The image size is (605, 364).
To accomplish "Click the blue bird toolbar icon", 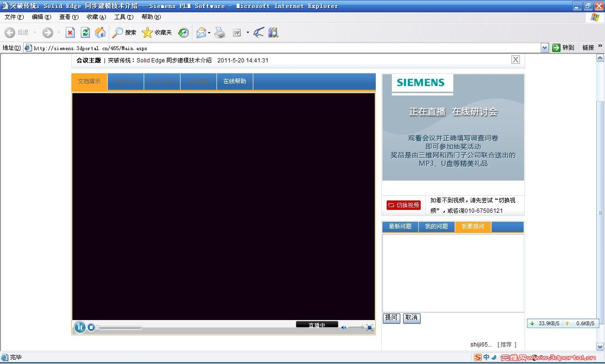I will pyautogui.click(x=259, y=33).
